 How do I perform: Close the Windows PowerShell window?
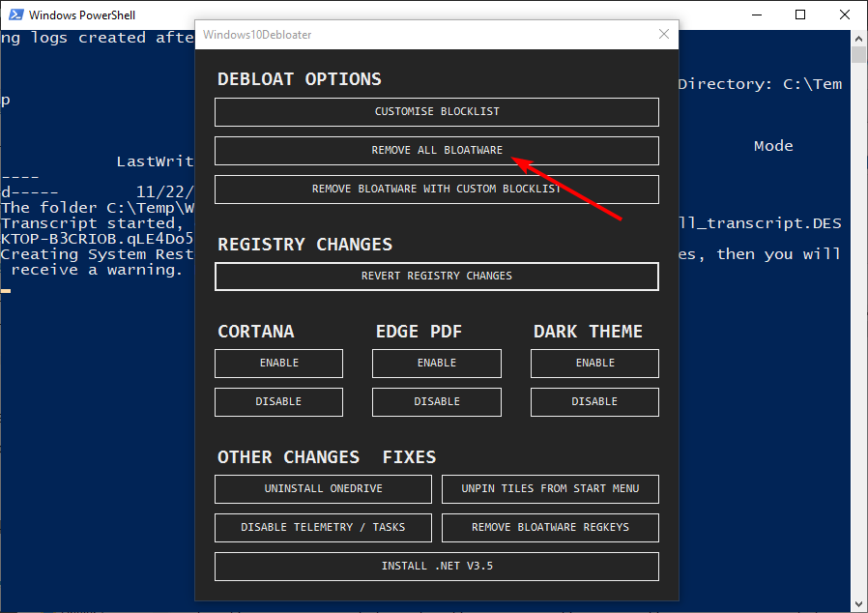844,15
